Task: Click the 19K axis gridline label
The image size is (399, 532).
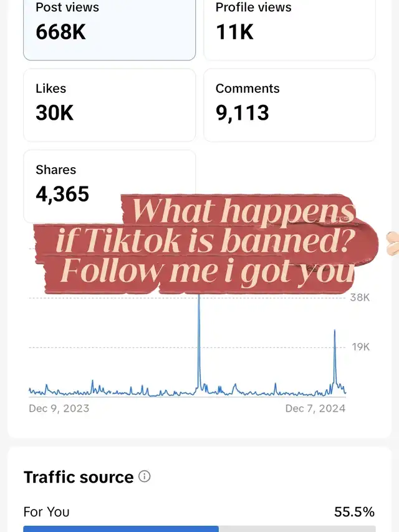Action: [x=361, y=347]
